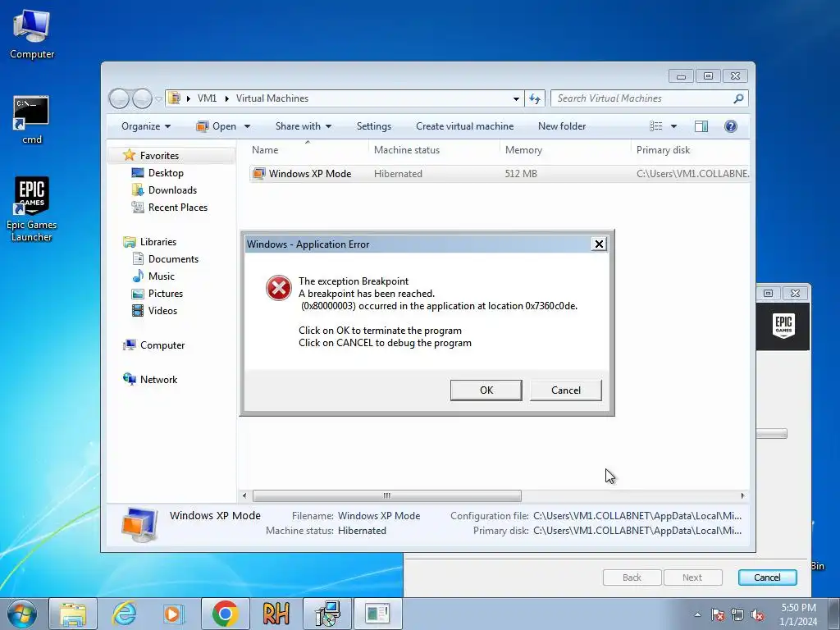Image resolution: width=840 pixels, height=630 pixels.
Task: Open Windows Explorer from taskbar
Action: pyautogui.click(x=73, y=614)
